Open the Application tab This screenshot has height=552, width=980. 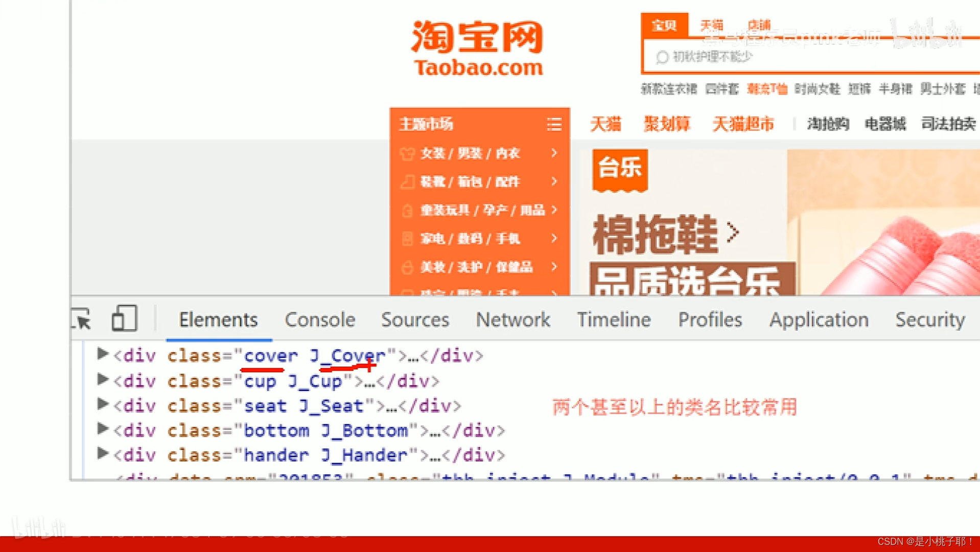[x=819, y=320]
